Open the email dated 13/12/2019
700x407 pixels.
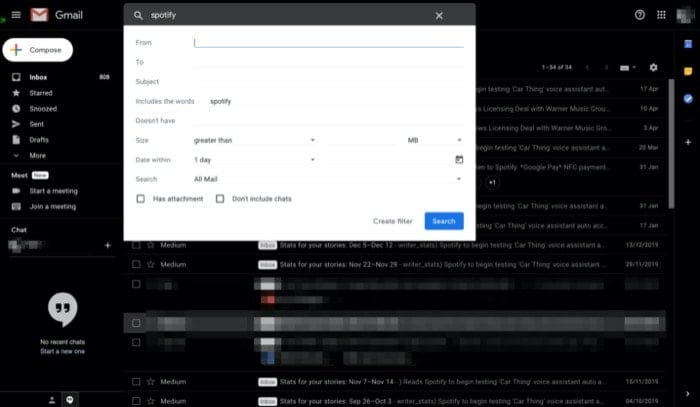click(397, 245)
